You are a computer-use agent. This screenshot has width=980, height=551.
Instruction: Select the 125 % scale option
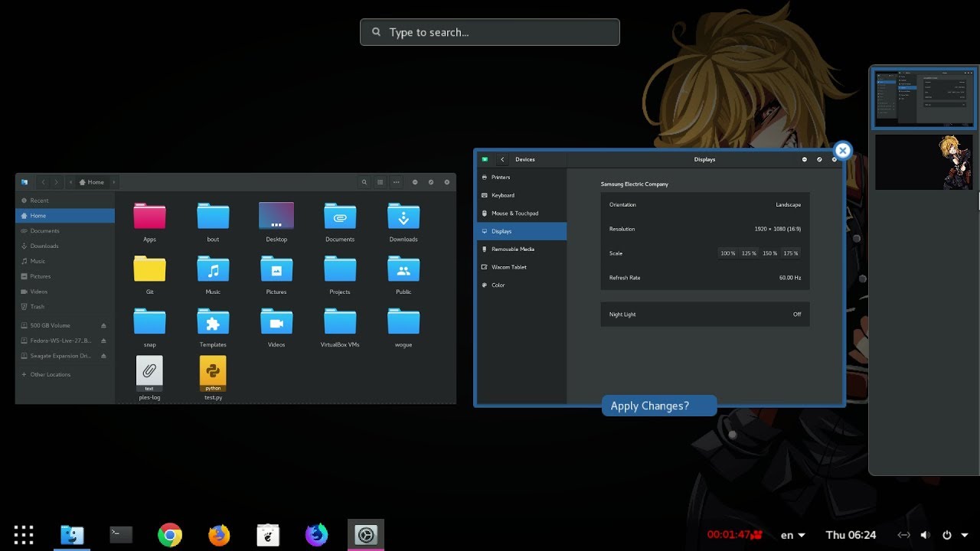click(748, 253)
